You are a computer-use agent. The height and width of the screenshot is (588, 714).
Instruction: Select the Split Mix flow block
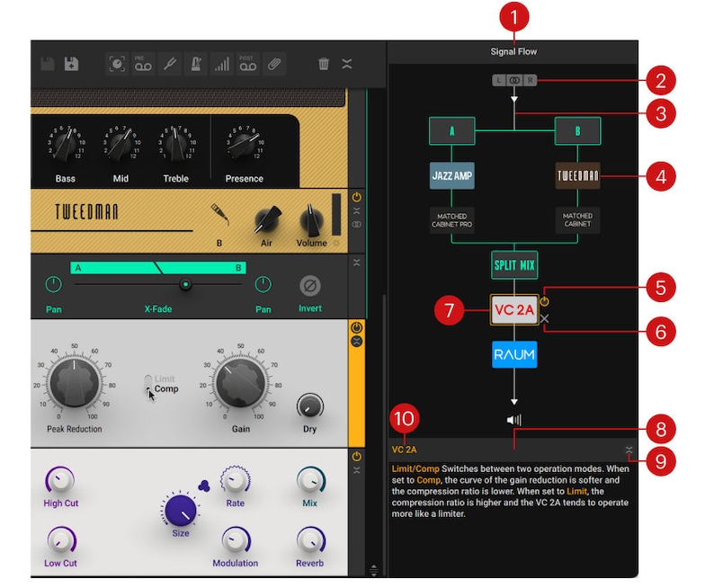514,265
